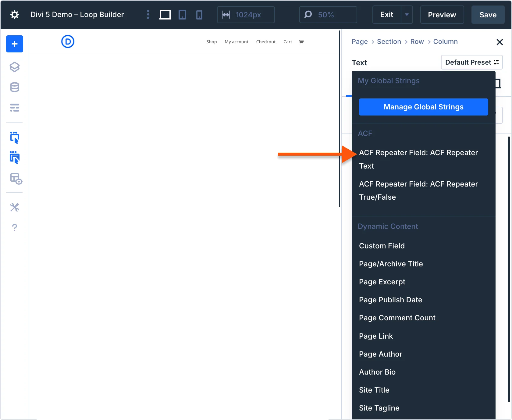Switch to desktop view mode
The width and height of the screenshot is (512, 420).
[165, 14]
